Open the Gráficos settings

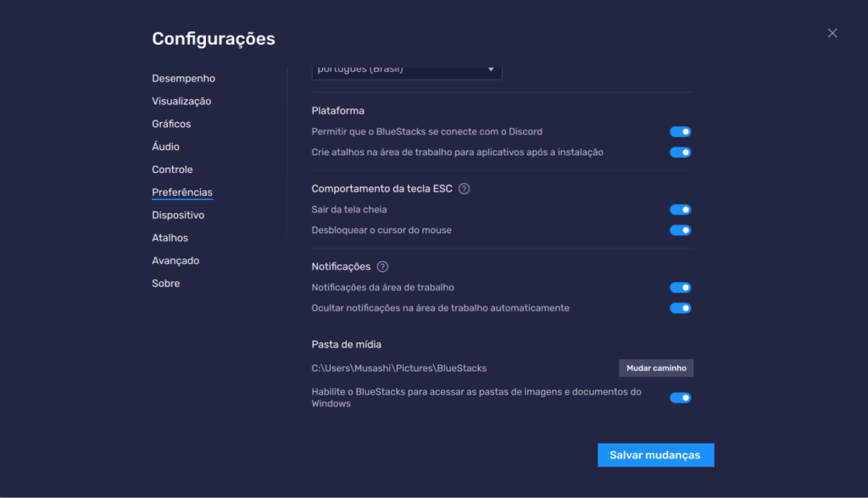(x=172, y=123)
